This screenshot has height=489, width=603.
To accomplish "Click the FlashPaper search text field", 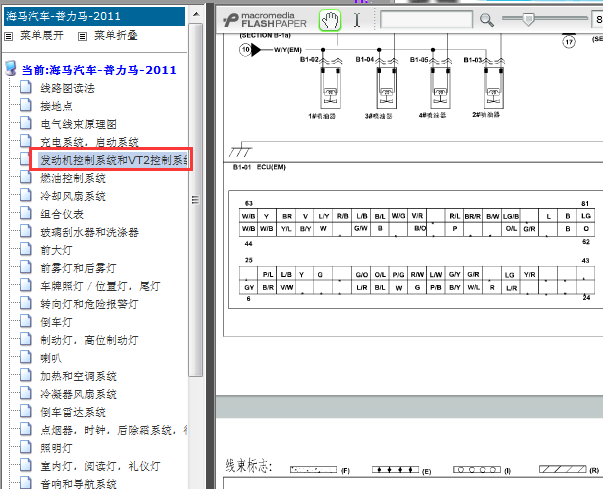I will [426, 19].
